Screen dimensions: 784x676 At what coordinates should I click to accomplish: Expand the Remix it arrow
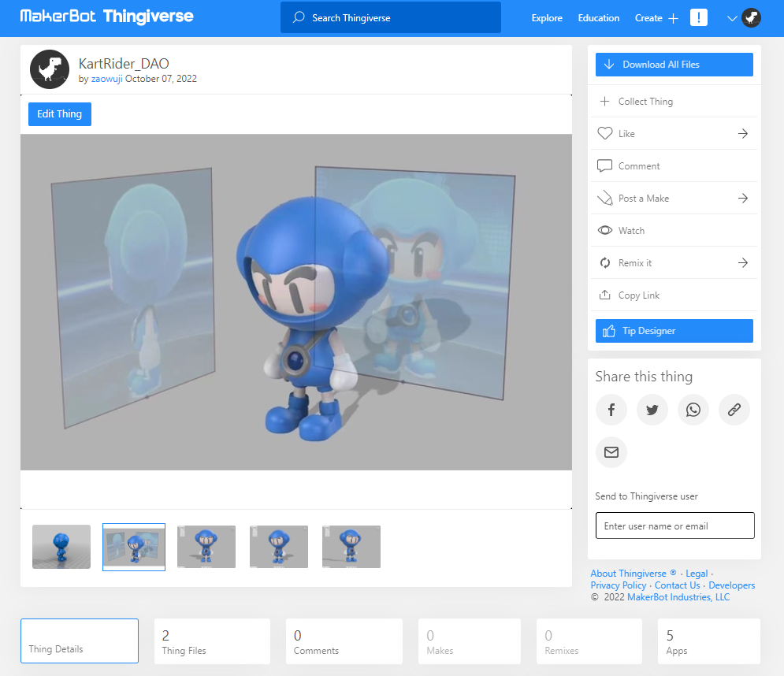point(742,263)
